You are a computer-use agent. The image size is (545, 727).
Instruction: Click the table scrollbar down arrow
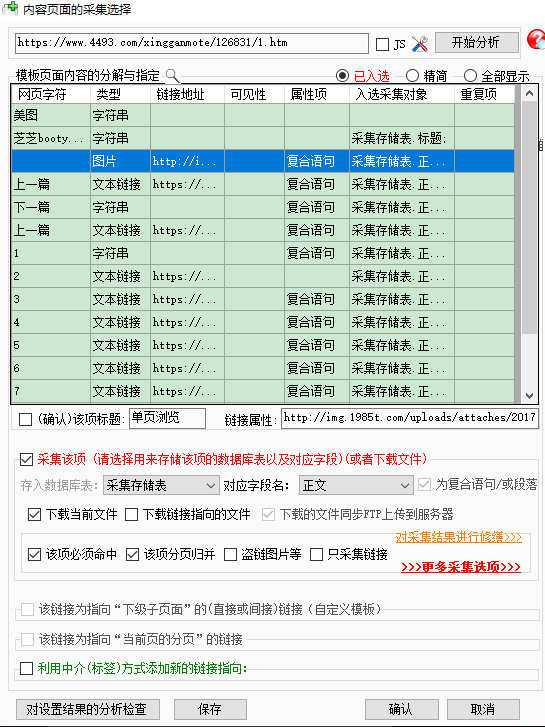529,395
